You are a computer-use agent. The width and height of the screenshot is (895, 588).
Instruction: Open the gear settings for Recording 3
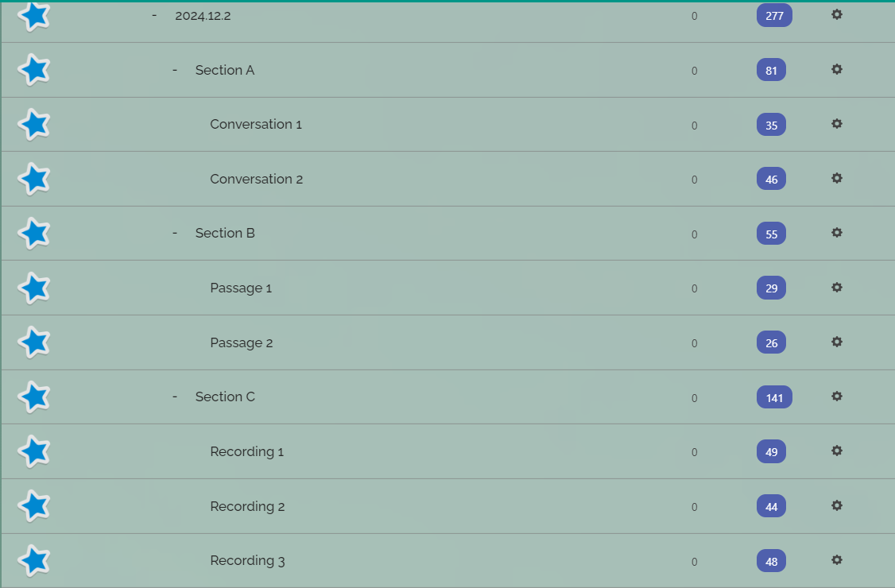coord(836,560)
